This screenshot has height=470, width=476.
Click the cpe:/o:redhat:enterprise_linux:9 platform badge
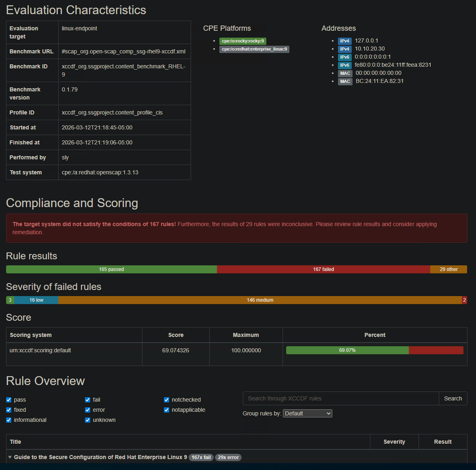point(254,49)
